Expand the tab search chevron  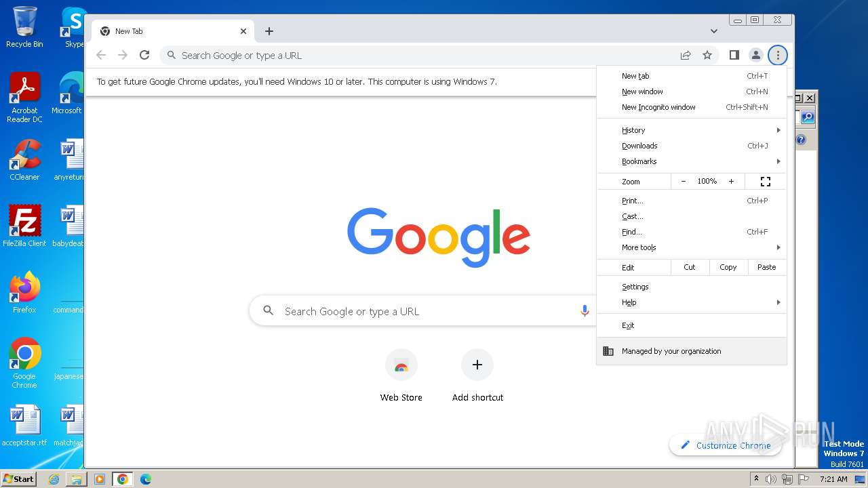(x=713, y=31)
